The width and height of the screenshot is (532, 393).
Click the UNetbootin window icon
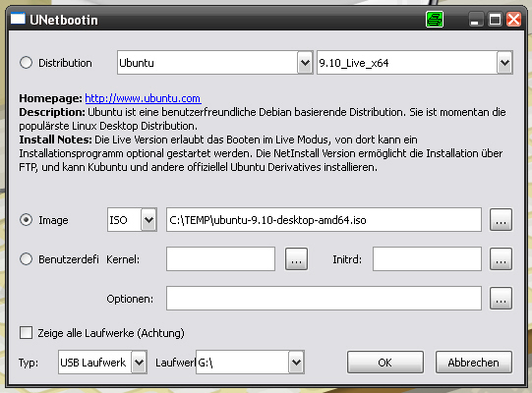18,19
